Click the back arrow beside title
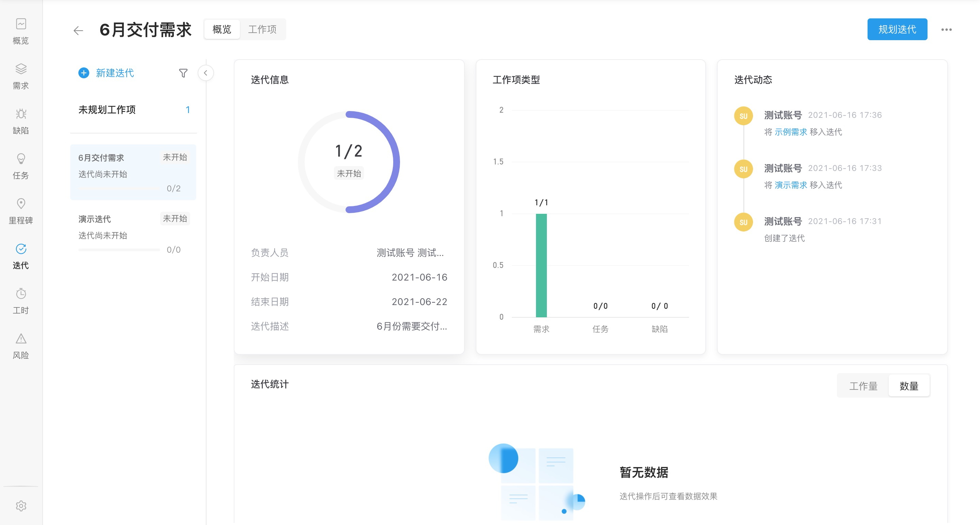 (x=78, y=30)
